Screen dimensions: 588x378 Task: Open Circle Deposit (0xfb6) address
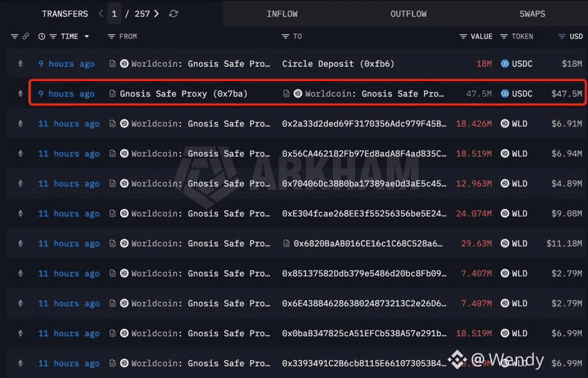click(x=338, y=64)
